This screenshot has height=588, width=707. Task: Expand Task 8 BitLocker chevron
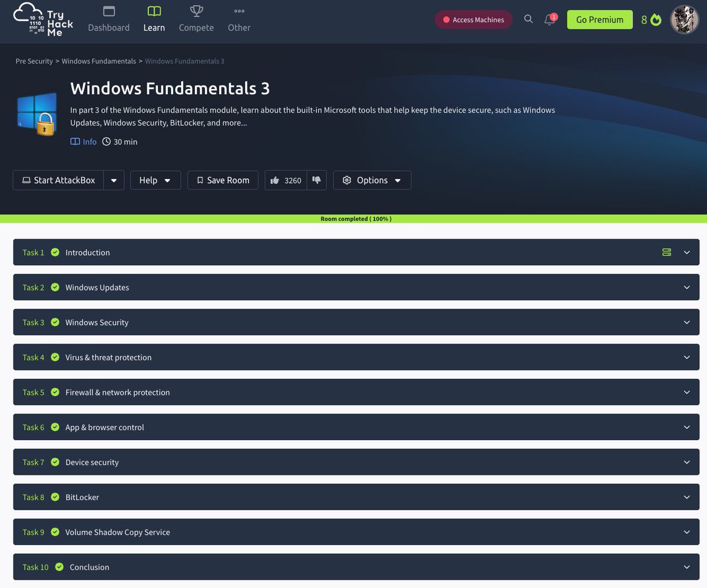point(686,497)
